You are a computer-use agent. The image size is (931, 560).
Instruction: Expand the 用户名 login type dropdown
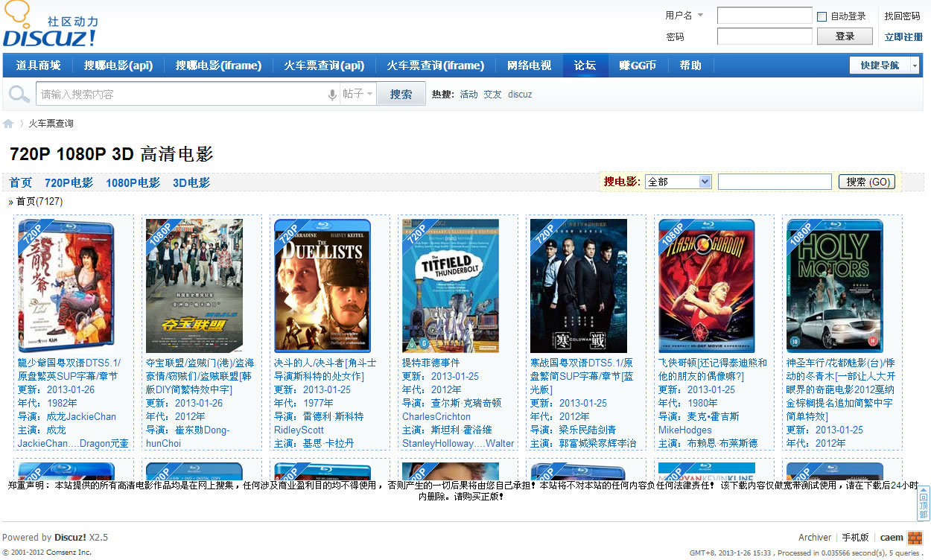pyautogui.click(x=684, y=16)
